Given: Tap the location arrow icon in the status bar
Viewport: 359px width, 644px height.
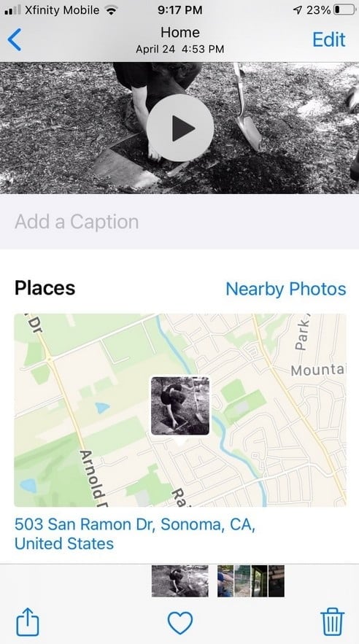Looking at the screenshot, I should pyautogui.click(x=298, y=10).
